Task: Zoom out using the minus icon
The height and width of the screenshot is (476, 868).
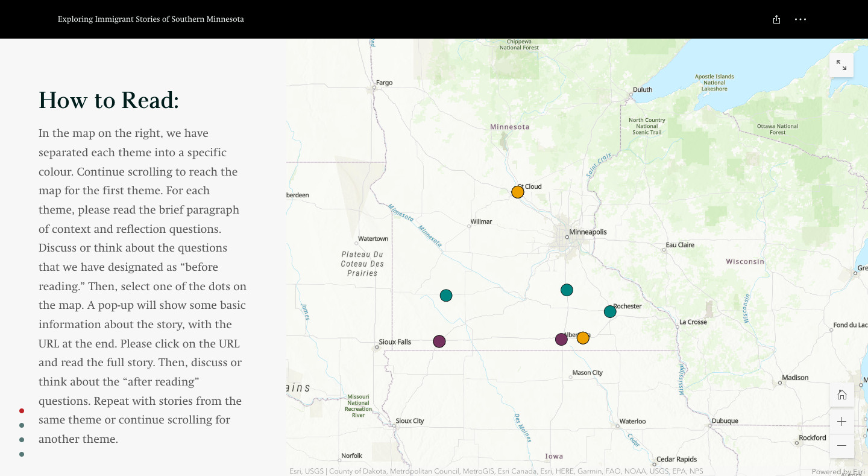Action: tap(841, 445)
